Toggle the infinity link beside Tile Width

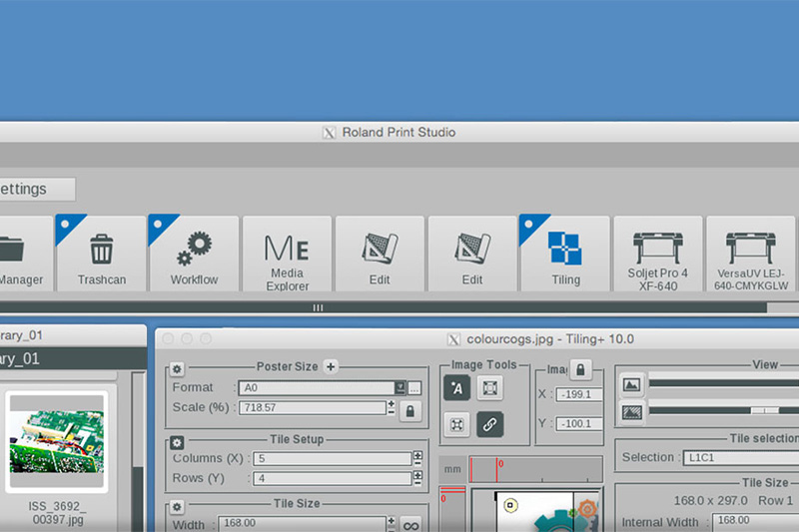410,524
